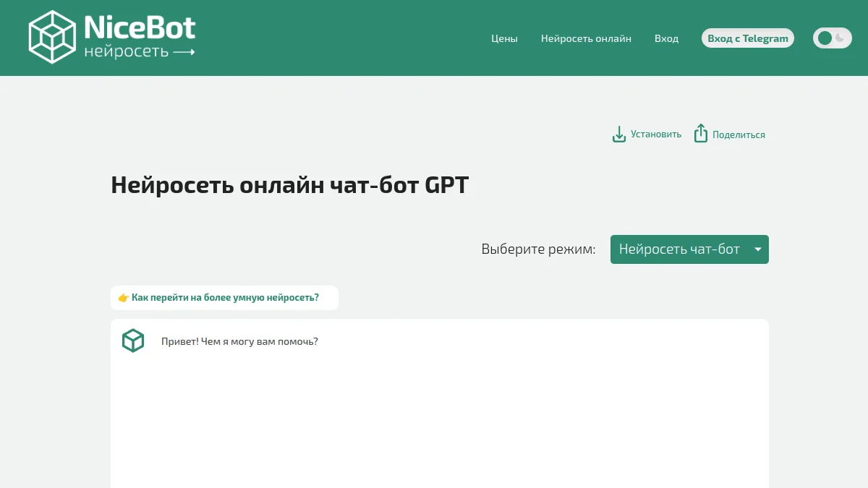868x488 pixels.
Task: Go to the Вход login link
Action: (666, 38)
